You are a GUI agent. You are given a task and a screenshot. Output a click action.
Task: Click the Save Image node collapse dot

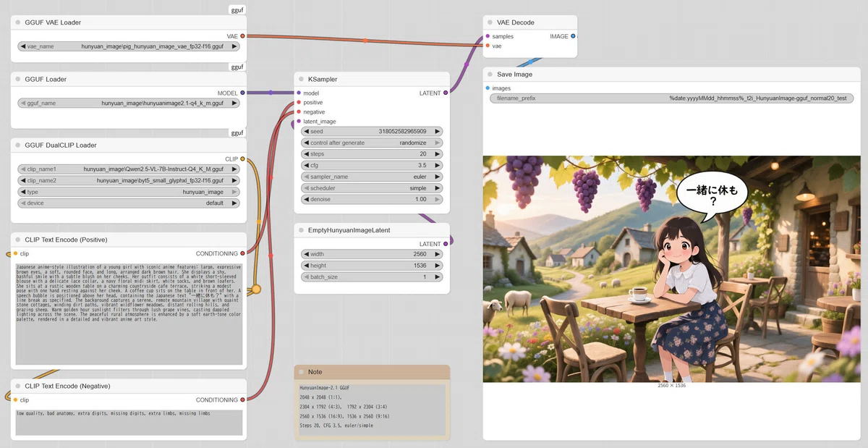point(490,75)
